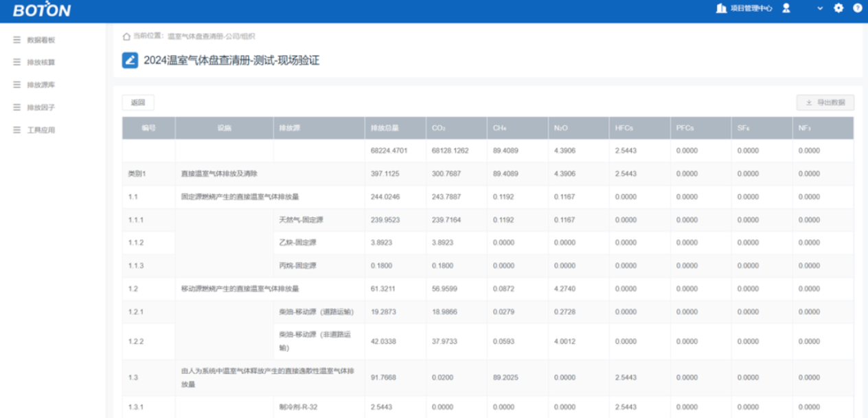Viewport: 868px width, 418px height.
Task: Click the blue edit icon beside title
Action: point(130,60)
